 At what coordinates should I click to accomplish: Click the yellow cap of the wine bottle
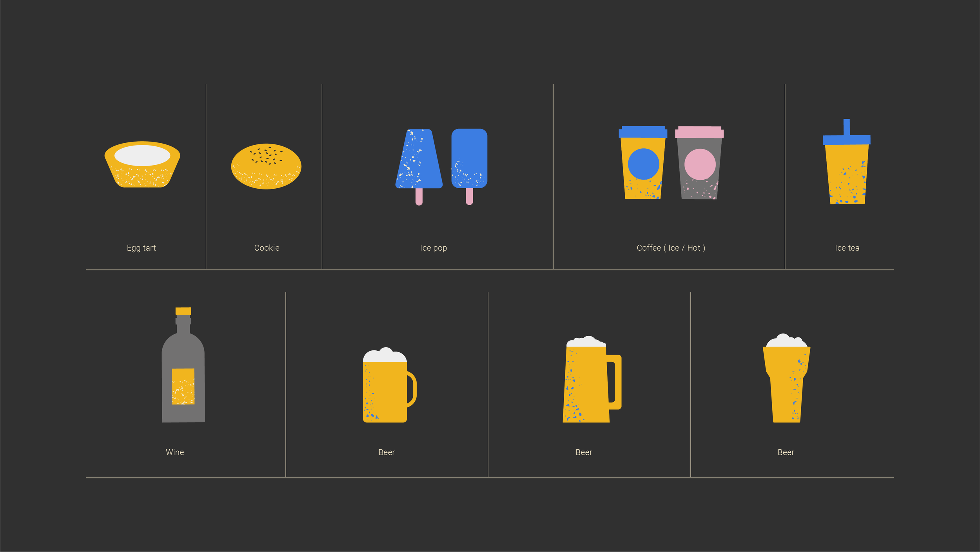click(183, 311)
